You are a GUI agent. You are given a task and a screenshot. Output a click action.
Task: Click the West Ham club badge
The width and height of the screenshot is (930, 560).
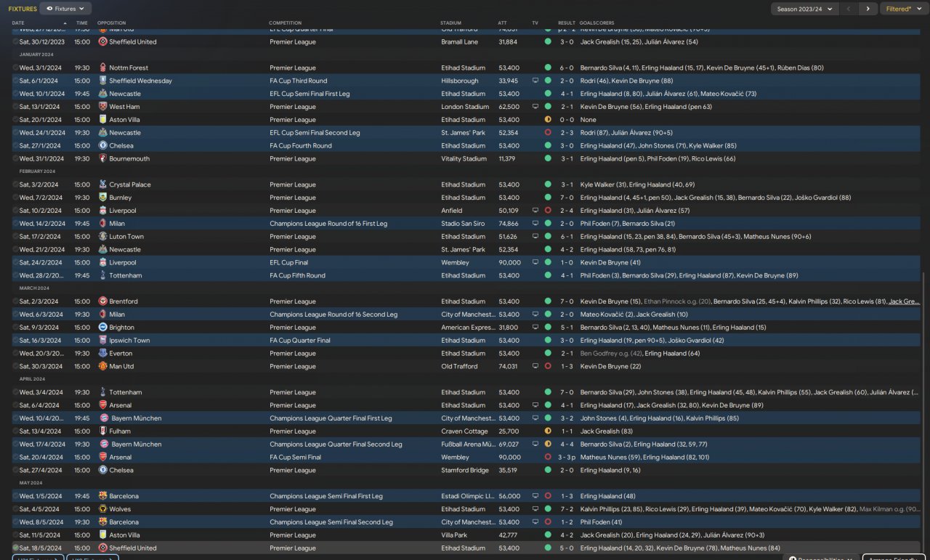pos(102,107)
